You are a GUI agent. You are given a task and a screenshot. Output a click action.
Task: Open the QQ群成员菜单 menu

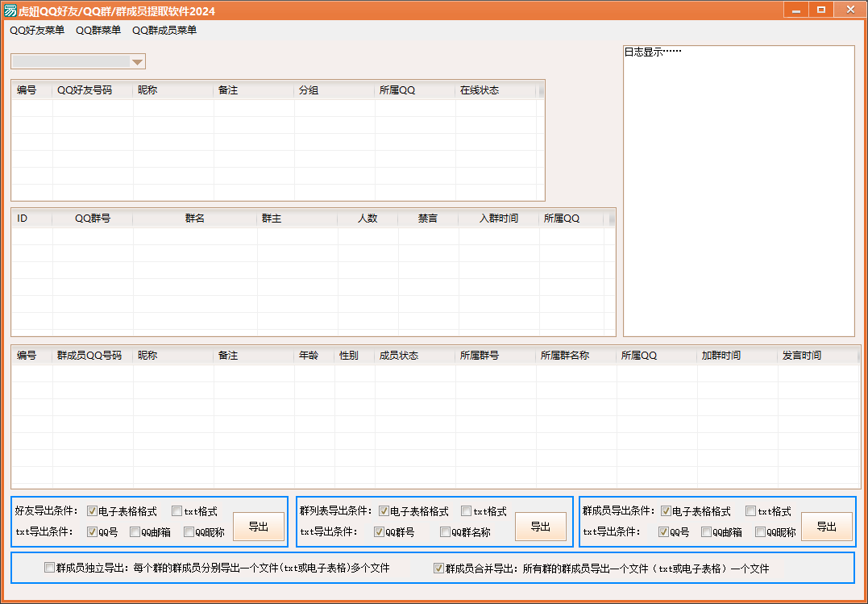click(x=164, y=31)
